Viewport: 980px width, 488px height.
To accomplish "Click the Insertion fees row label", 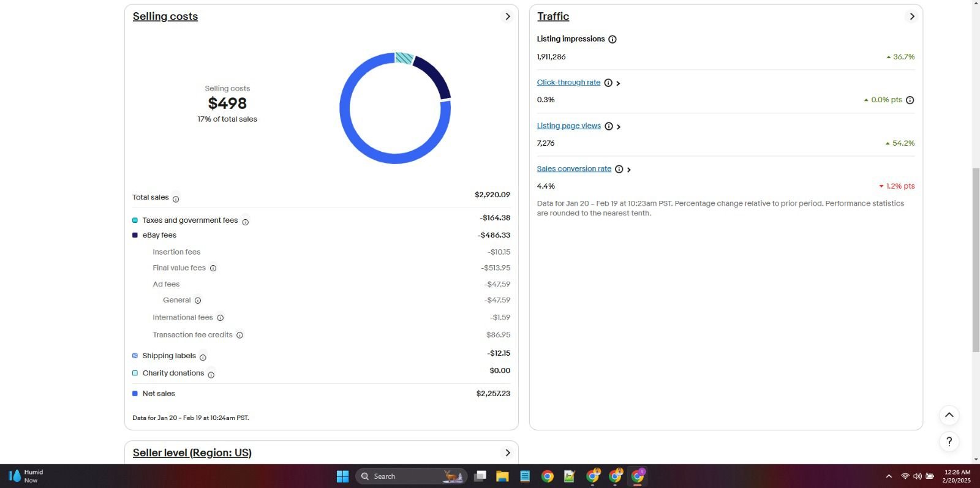I will point(176,252).
